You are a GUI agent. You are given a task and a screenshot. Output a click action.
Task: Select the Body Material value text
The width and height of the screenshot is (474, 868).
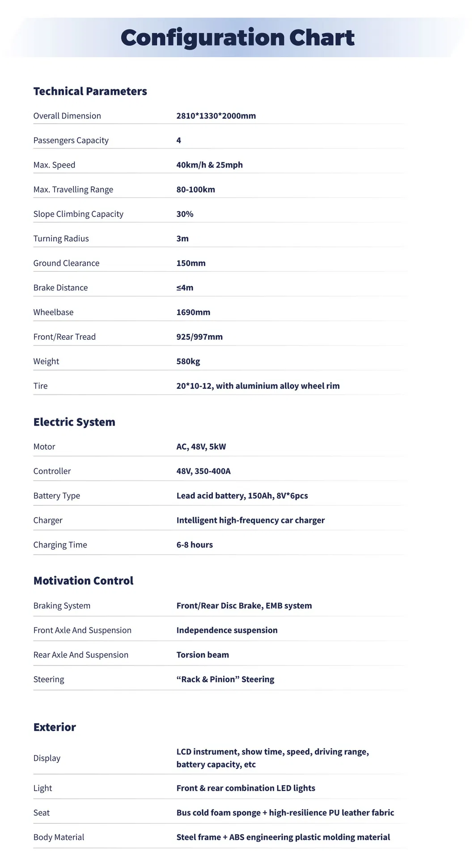(x=283, y=837)
